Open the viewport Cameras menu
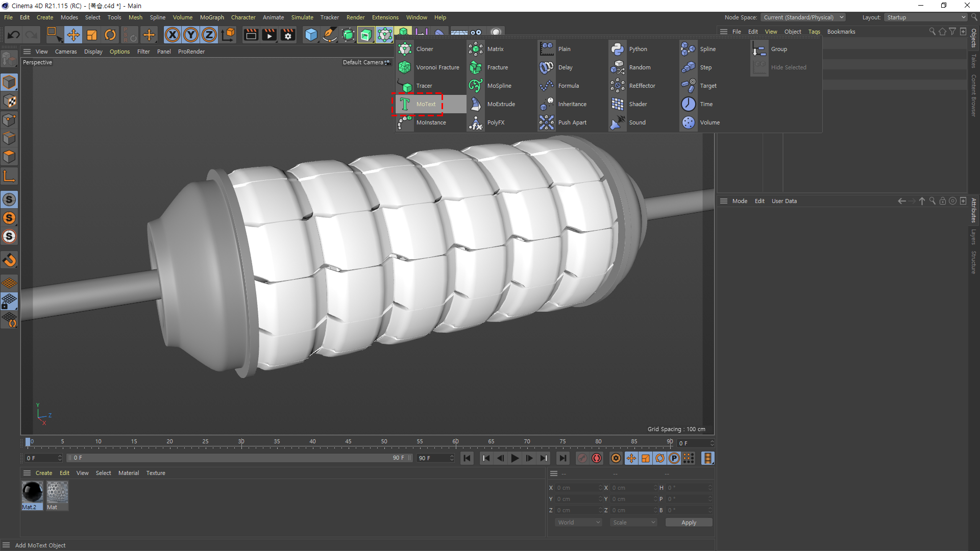The image size is (980, 551). point(66,52)
